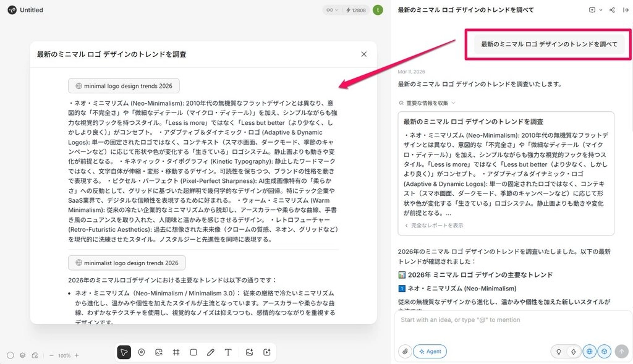The height and width of the screenshot is (364, 633).
Task: Click the 'minimalist logo design trends 2026' search chip
Action: pos(127,263)
